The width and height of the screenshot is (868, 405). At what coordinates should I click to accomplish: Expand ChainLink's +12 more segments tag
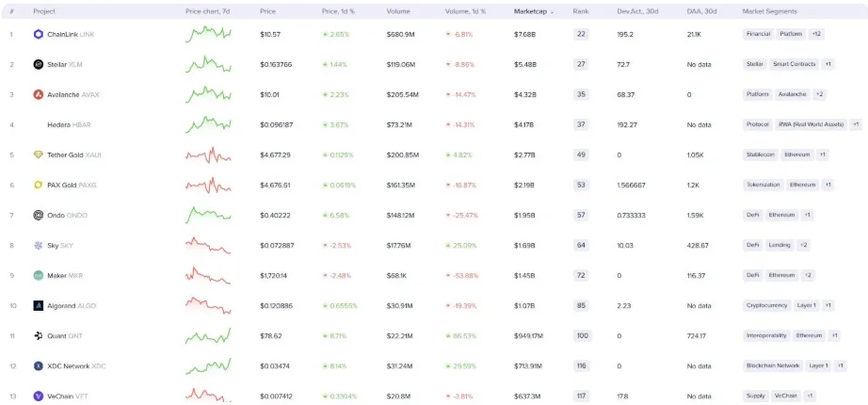(x=816, y=34)
